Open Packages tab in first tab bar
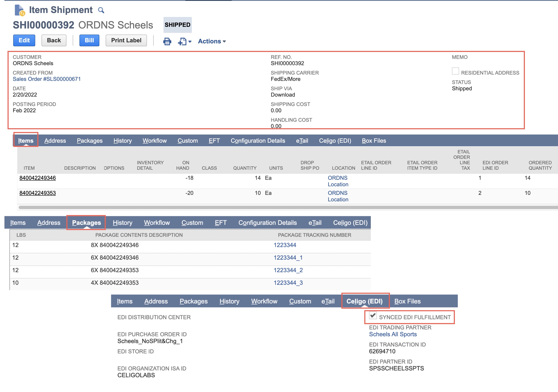The height and width of the screenshot is (392, 558). (x=90, y=141)
